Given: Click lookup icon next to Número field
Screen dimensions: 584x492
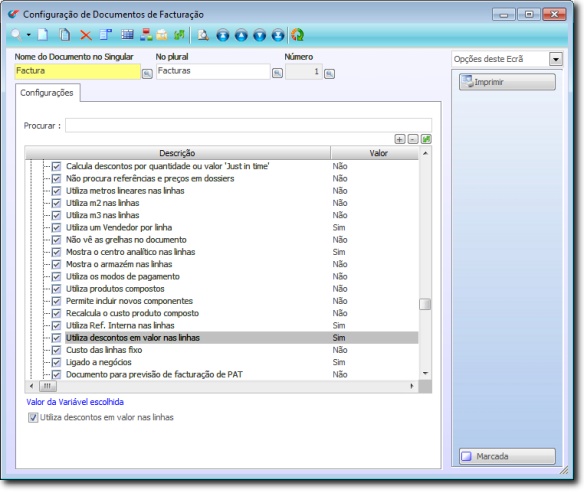Looking at the screenshot, I should pyautogui.click(x=329, y=74).
